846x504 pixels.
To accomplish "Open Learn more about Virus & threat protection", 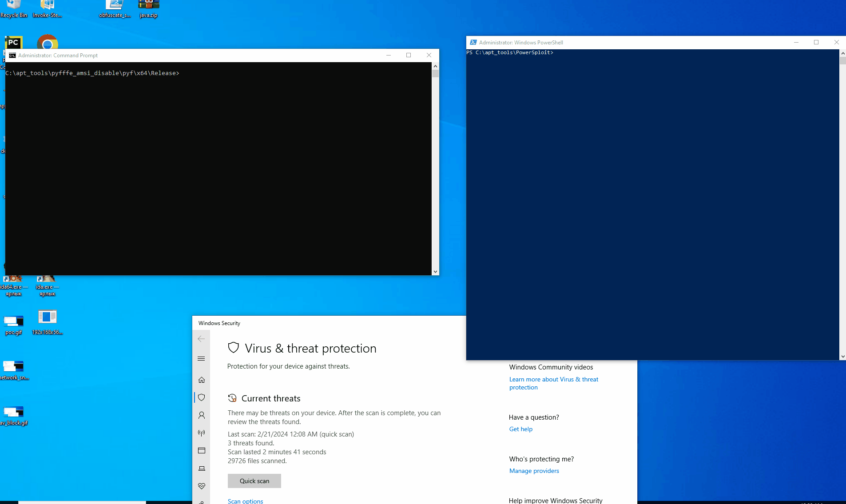I will click(x=553, y=383).
